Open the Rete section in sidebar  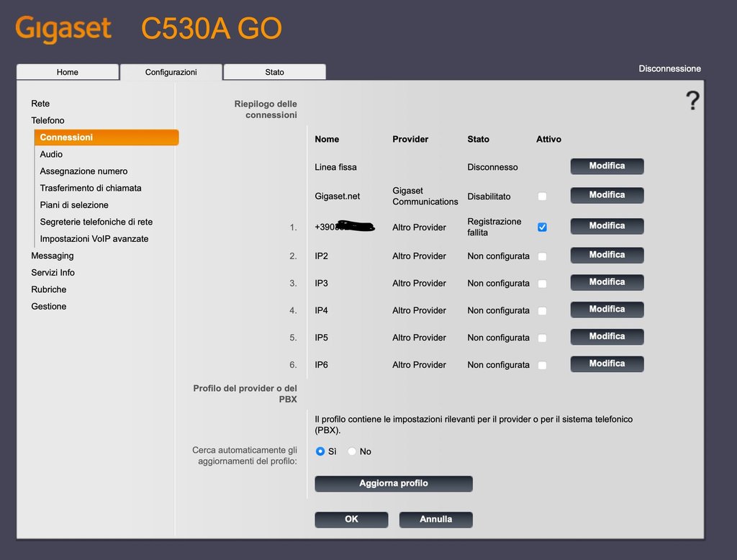click(40, 104)
